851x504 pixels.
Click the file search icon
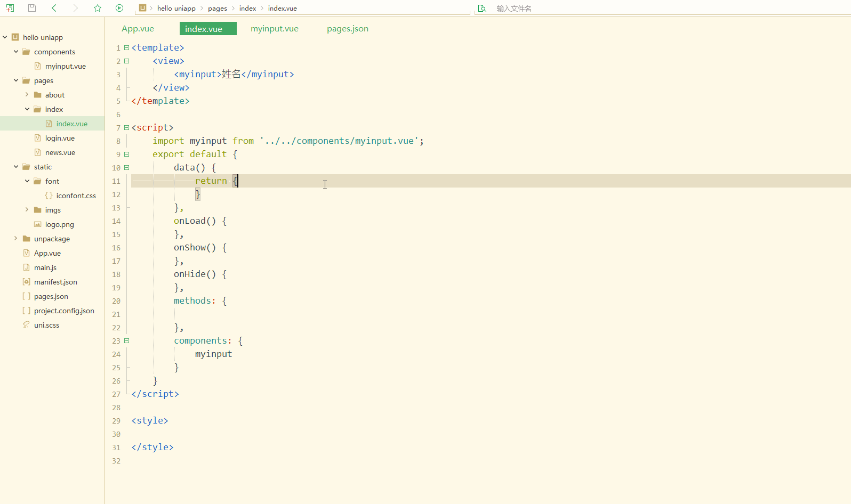(482, 9)
